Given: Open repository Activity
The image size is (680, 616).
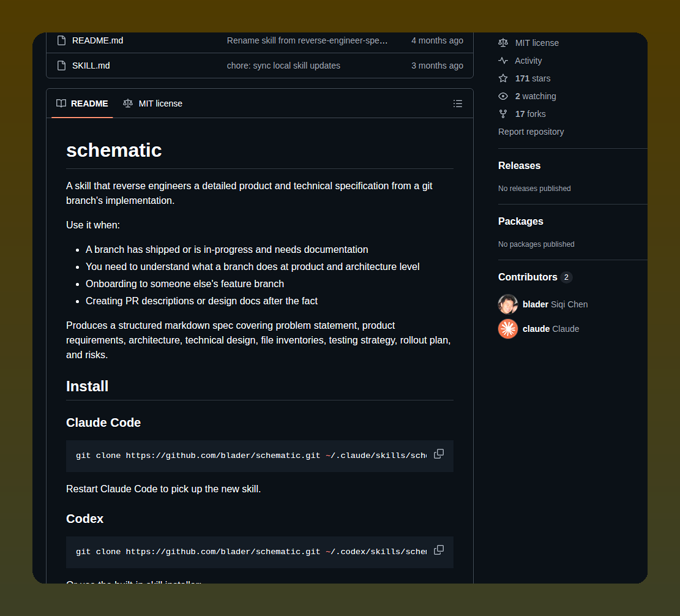Looking at the screenshot, I should click(x=528, y=61).
